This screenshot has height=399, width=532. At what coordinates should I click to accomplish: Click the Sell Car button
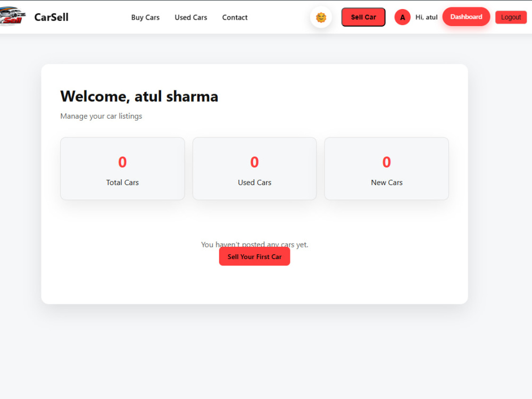coord(363,18)
